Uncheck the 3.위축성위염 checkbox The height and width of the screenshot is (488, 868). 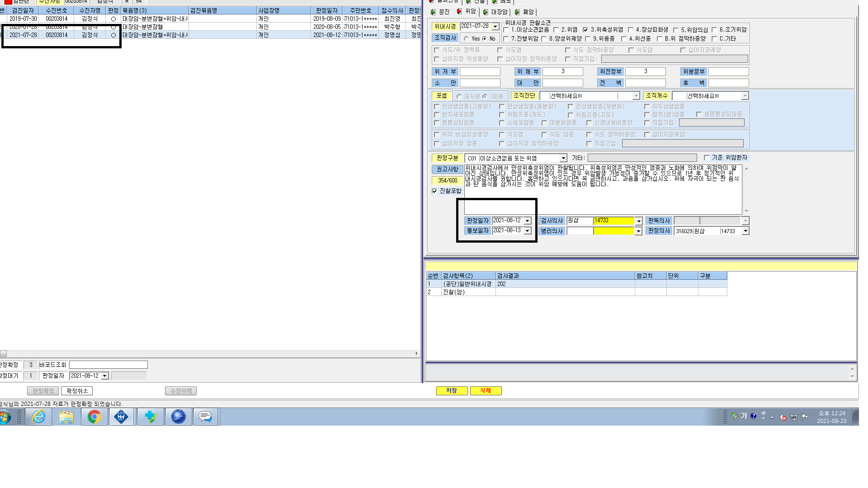[585, 30]
